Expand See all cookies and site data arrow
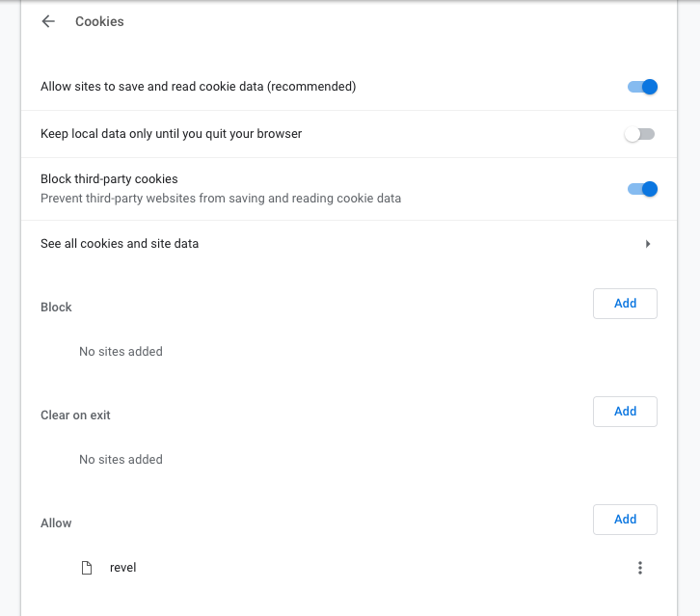 [x=648, y=244]
